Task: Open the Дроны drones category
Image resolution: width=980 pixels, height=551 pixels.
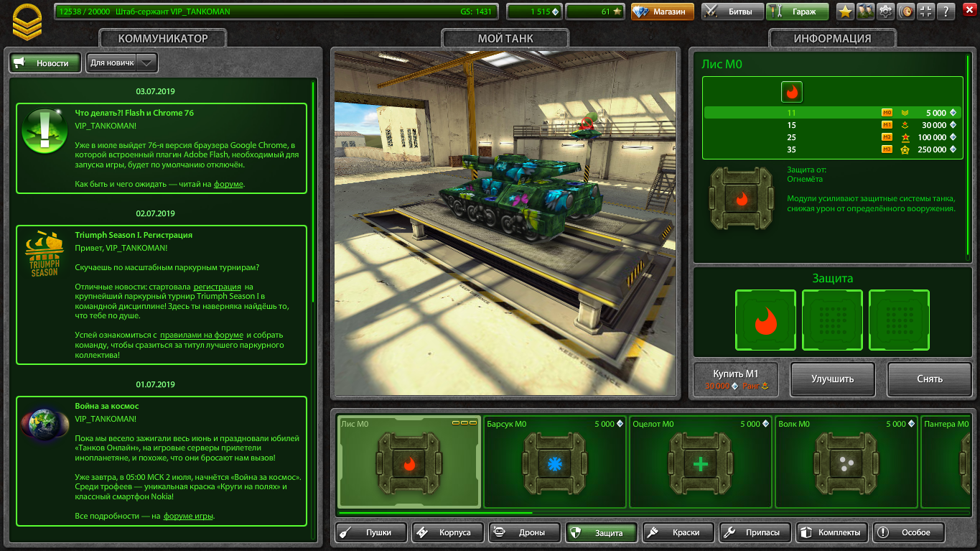Action: point(525,532)
